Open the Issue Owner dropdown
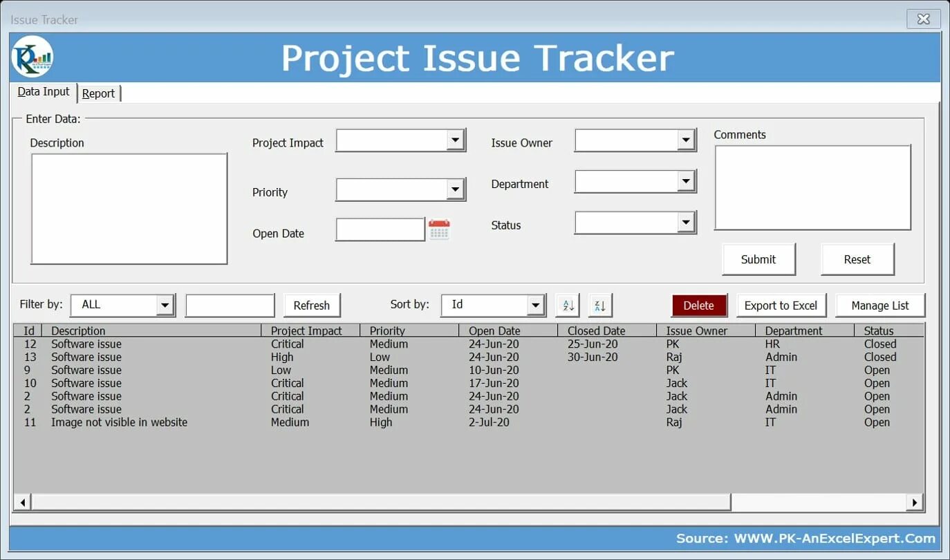 pyautogui.click(x=686, y=140)
